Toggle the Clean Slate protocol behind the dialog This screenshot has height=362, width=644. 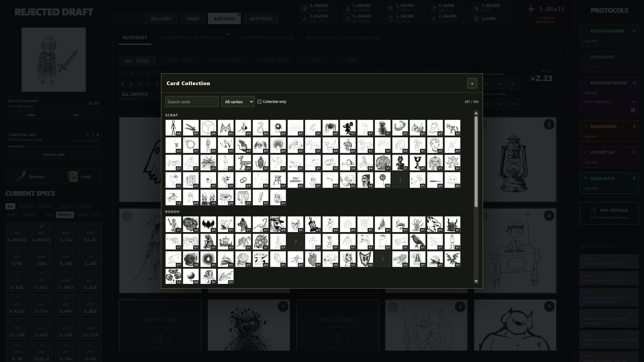(x=609, y=183)
